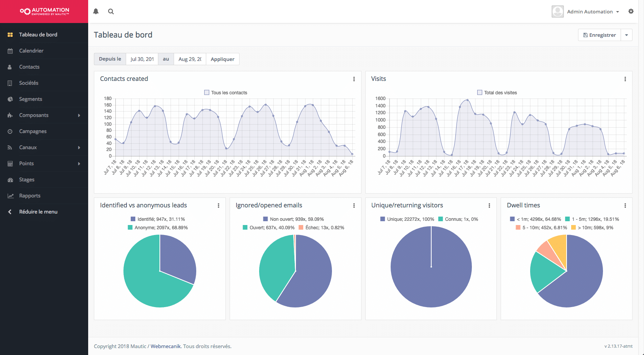This screenshot has width=644, height=355.
Task: Open the Contacts created widget options menu
Action: pos(354,79)
